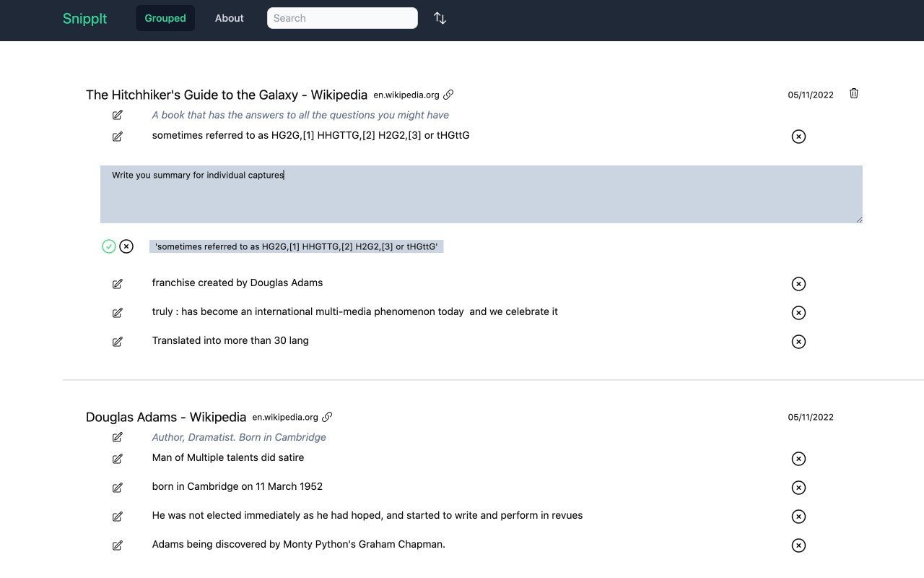Edit the Hitchhiker's Guide description note

[x=117, y=115]
